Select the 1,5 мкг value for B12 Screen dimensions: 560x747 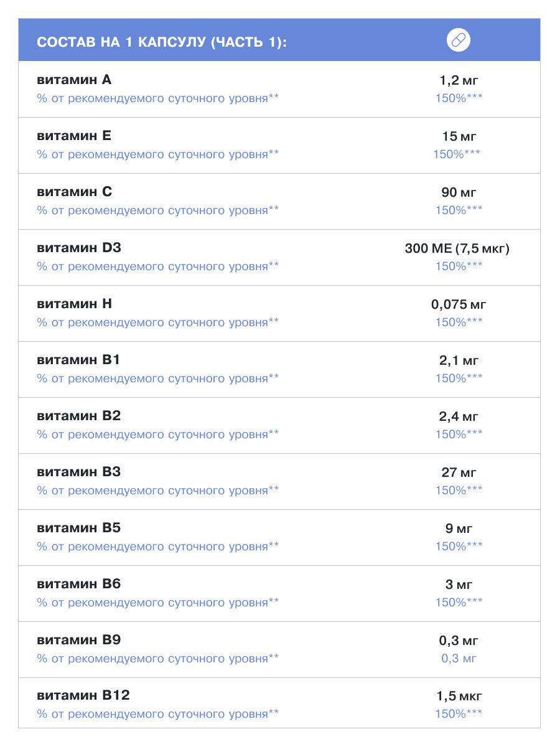point(459,697)
